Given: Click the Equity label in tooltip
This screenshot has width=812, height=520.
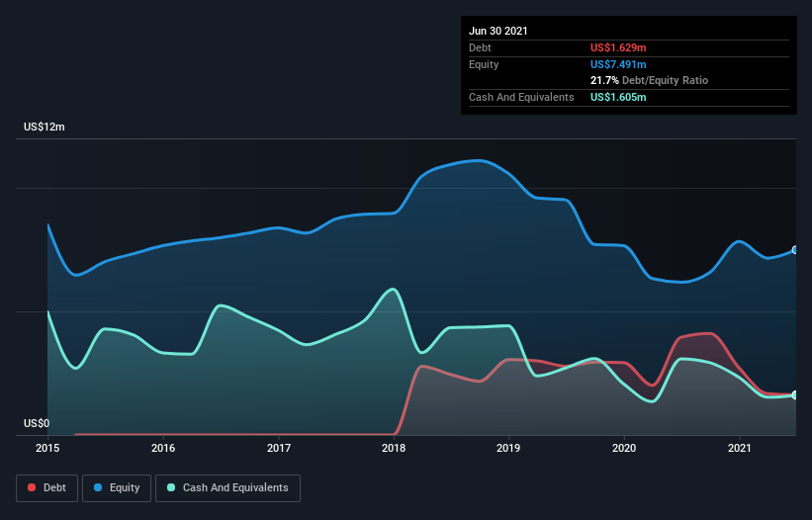Looking at the screenshot, I should [x=484, y=64].
